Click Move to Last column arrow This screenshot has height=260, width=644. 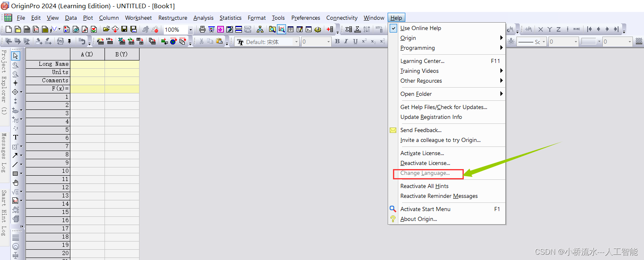[x=616, y=30]
